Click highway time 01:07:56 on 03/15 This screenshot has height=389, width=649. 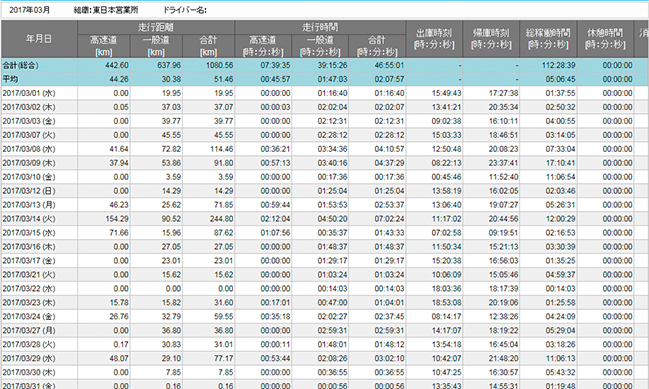pos(275,233)
